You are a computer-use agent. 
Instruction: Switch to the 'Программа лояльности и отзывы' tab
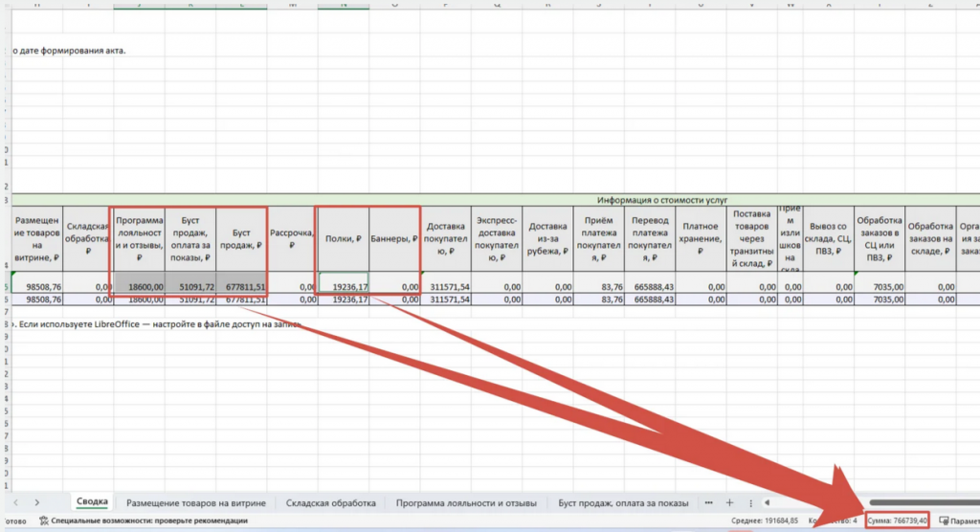[x=466, y=502]
